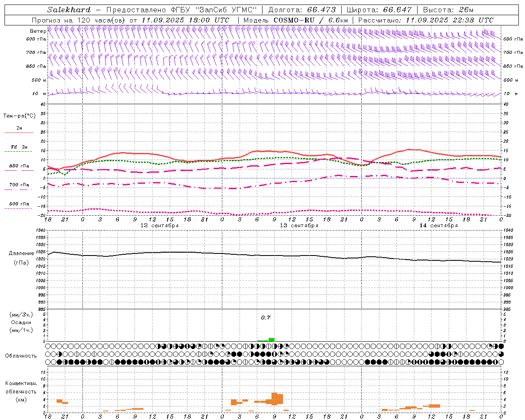The height and width of the screenshot is (420, 525).
Task: Select the 'Давление' pressure panel label
Action: 21,253
